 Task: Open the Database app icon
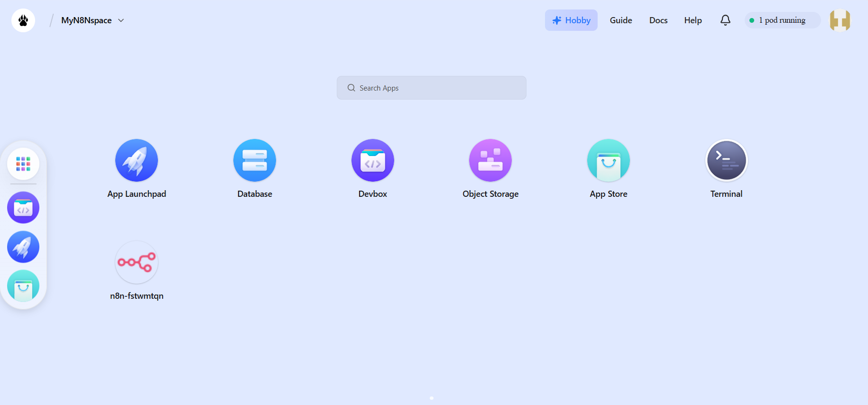click(x=255, y=160)
